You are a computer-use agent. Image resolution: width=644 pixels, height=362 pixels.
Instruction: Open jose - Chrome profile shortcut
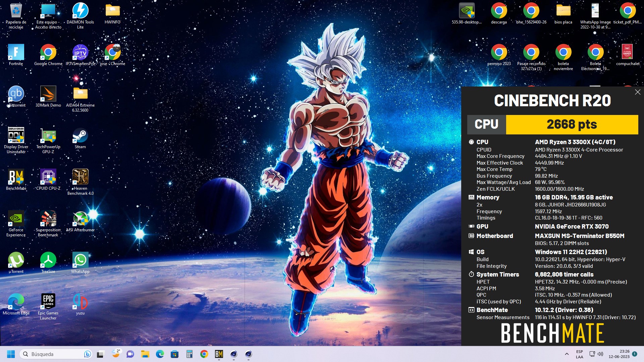[x=112, y=55]
